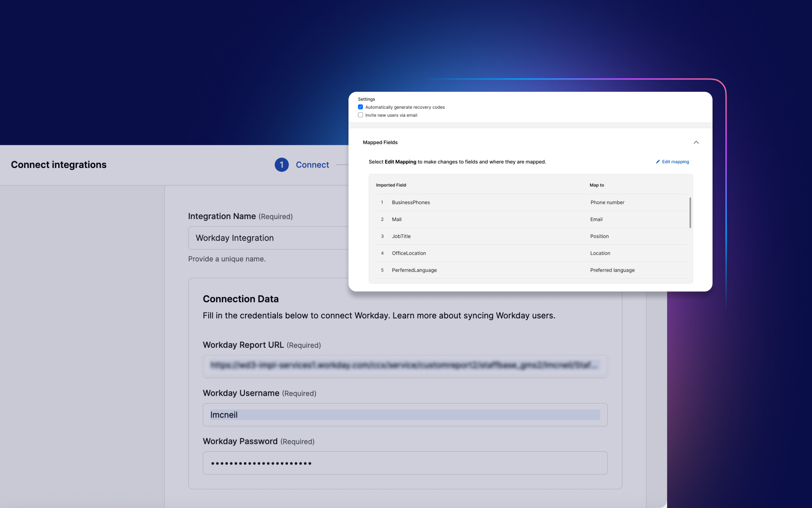This screenshot has width=812, height=508.
Task: Click the pencil icon beside Edit mapping
Action: click(x=658, y=162)
